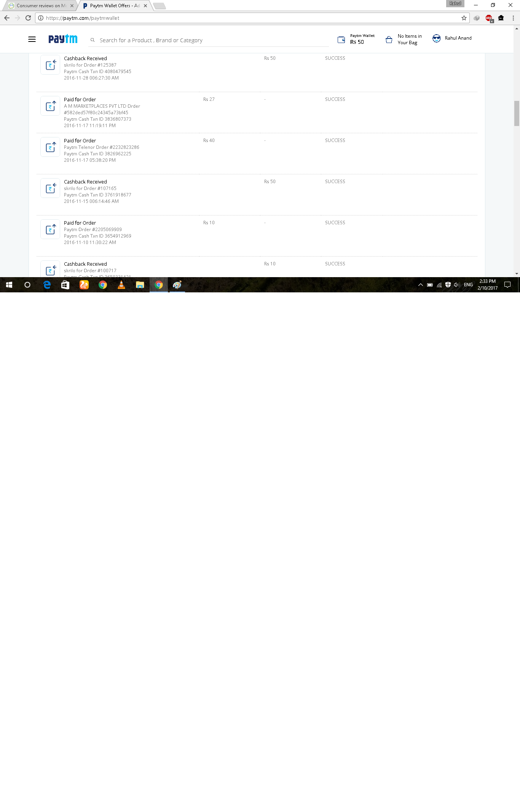
Task: Click the bookmark star in address bar
Action: coord(464,18)
